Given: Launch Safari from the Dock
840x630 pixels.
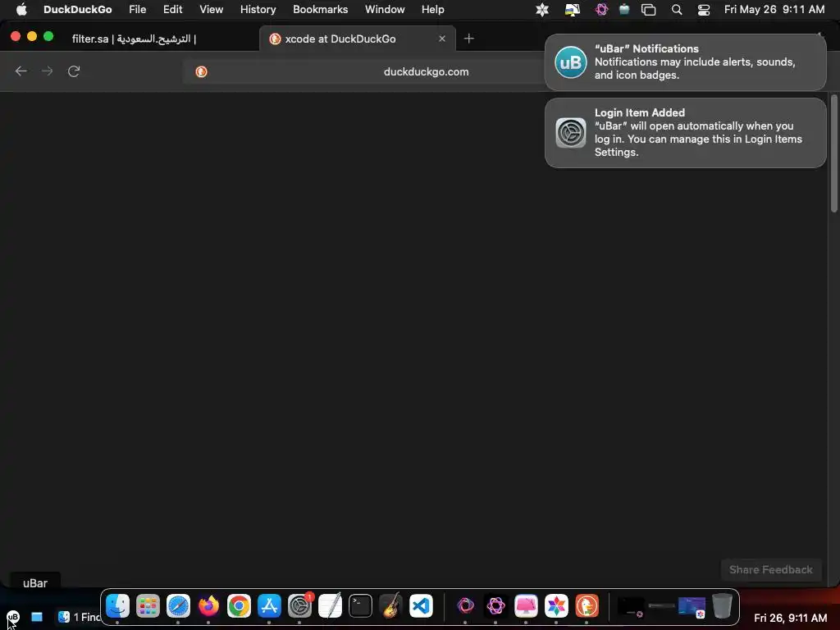Looking at the screenshot, I should [x=178, y=606].
